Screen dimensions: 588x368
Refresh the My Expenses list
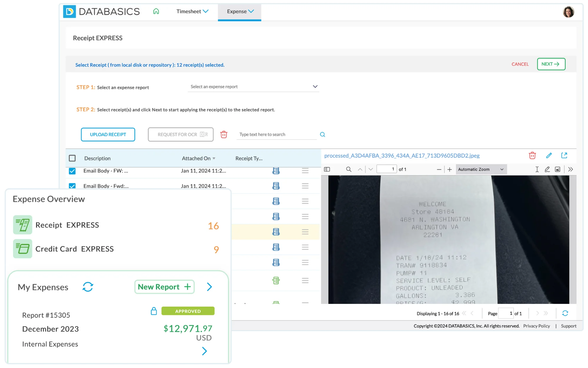click(x=88, y=287)
